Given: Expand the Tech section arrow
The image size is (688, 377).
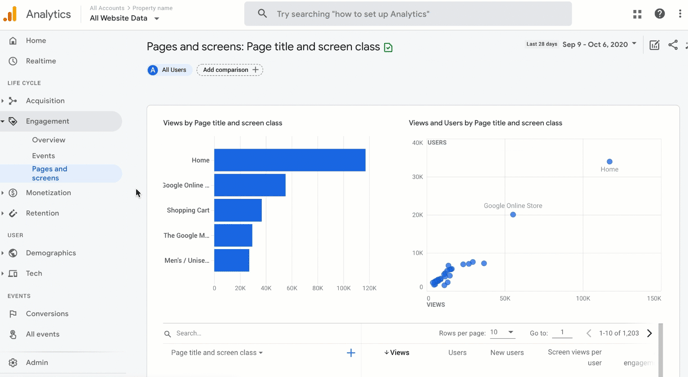Looking at the screenshot, I should pyautogui.click(x=3, y=273).
